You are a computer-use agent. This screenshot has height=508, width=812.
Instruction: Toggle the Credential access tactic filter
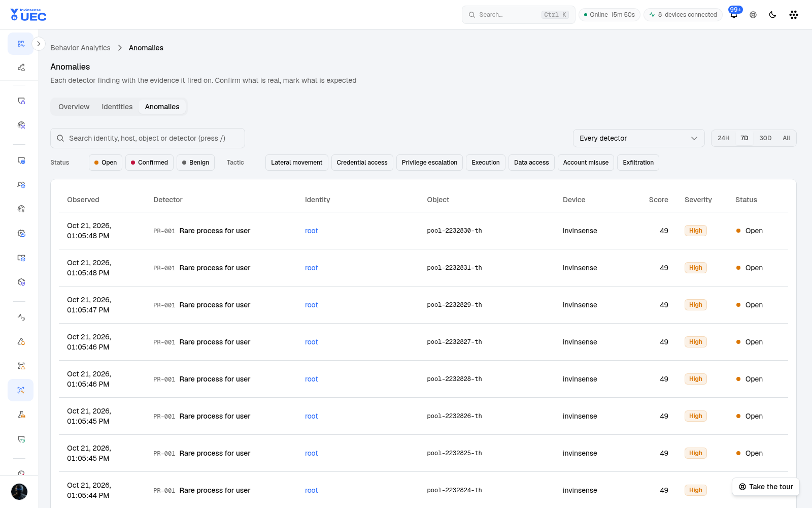362,163
